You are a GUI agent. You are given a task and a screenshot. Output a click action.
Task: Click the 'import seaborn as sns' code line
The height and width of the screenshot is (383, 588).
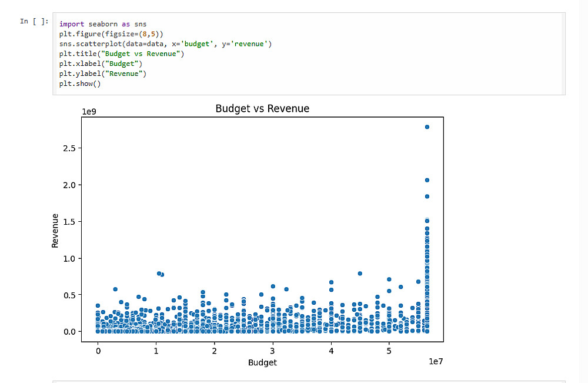pyautogui.click(x=103, y=24)
